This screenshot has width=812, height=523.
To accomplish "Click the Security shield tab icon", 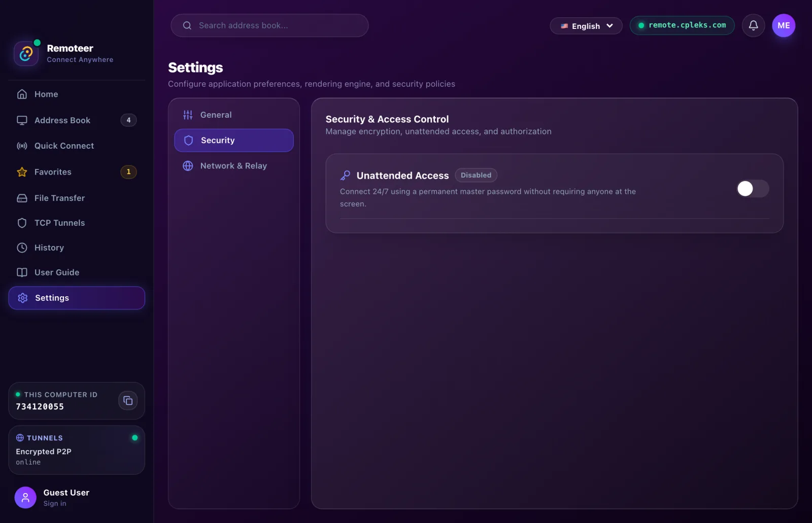I will 188,141.
